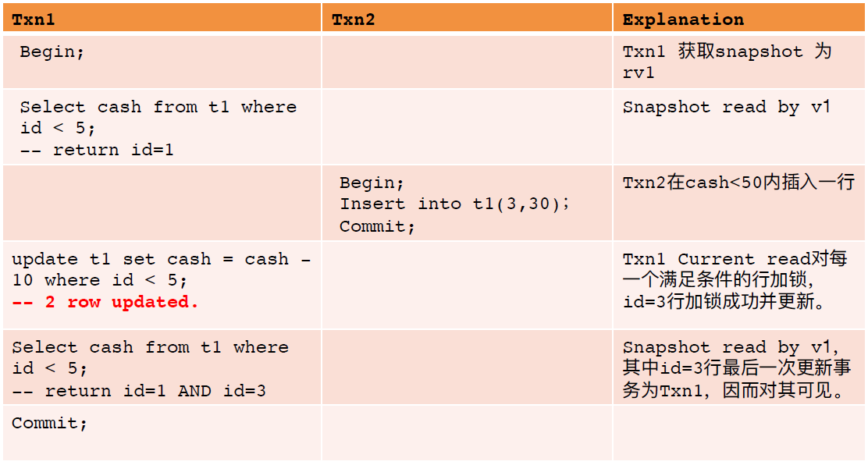Select the 'Txn1 获取snapshot 为 rv1' explanation text
The image size is (868, 465).
point(726,62)
